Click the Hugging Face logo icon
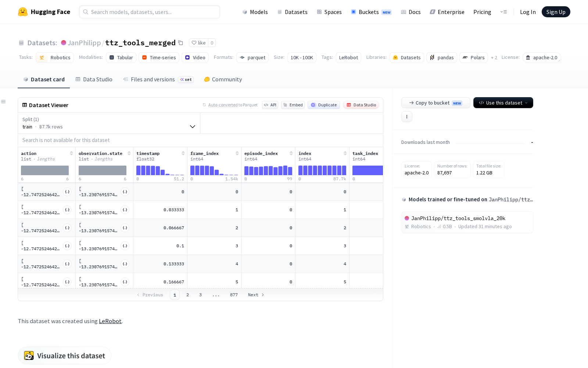Image resolution: width=588 pixels, height=368 pixels. click(x=23, y=12)
